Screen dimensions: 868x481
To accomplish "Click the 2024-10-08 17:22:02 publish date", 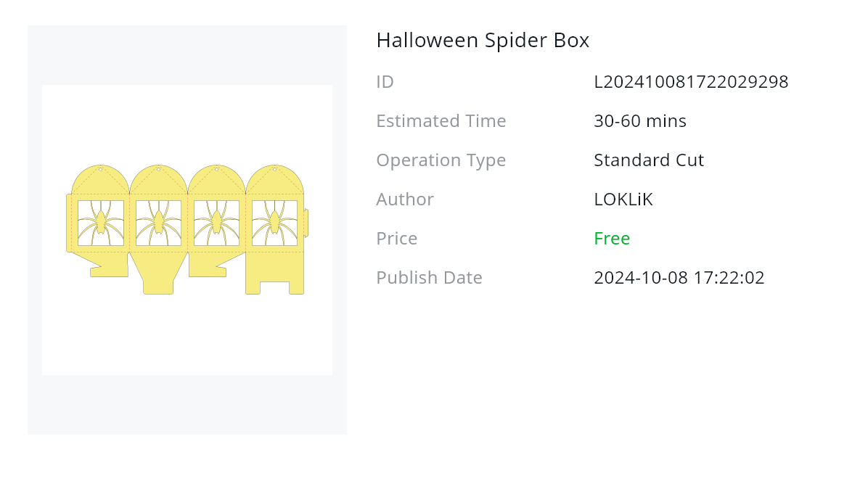I will [x=679, y=278].
